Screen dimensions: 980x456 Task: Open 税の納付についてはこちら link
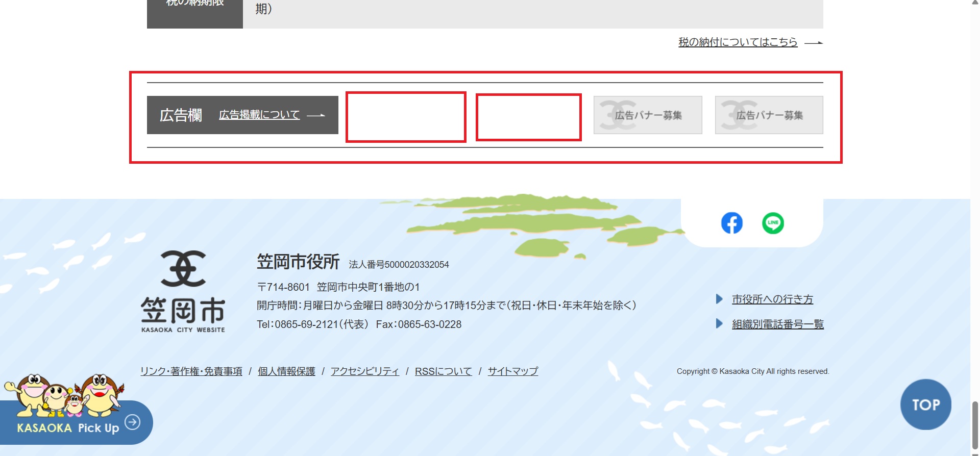pos(738,42)
